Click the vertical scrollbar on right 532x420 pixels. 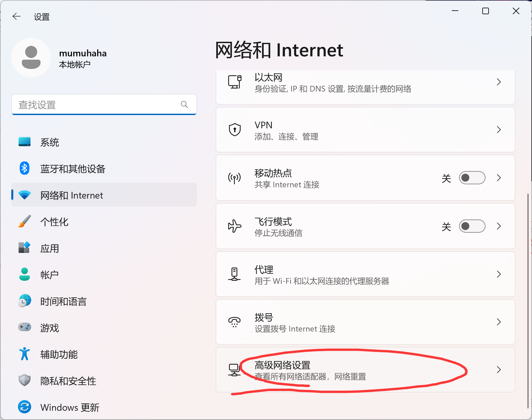[528, 298]
